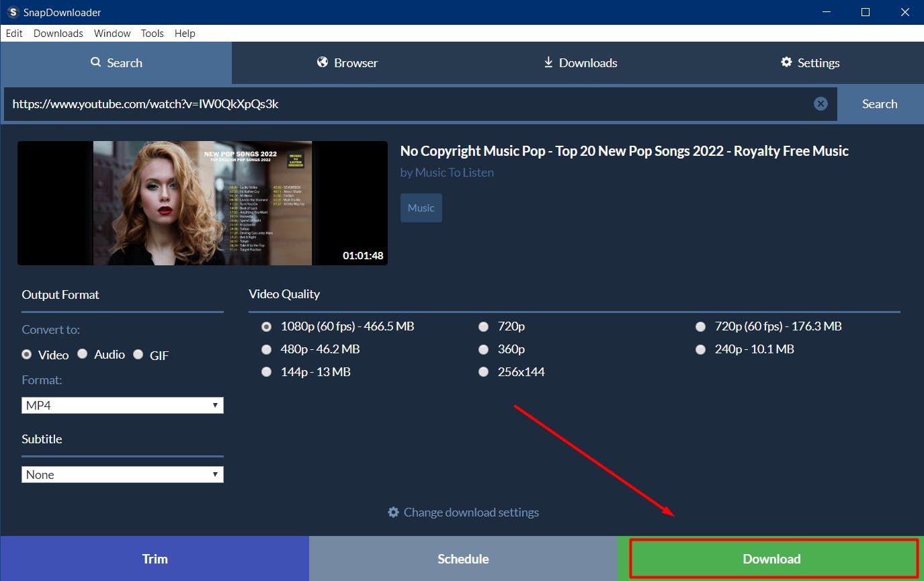Minimize the SnapDownloader window
Image resolution: width=924 pixels, height=581 pixels.
827,12
